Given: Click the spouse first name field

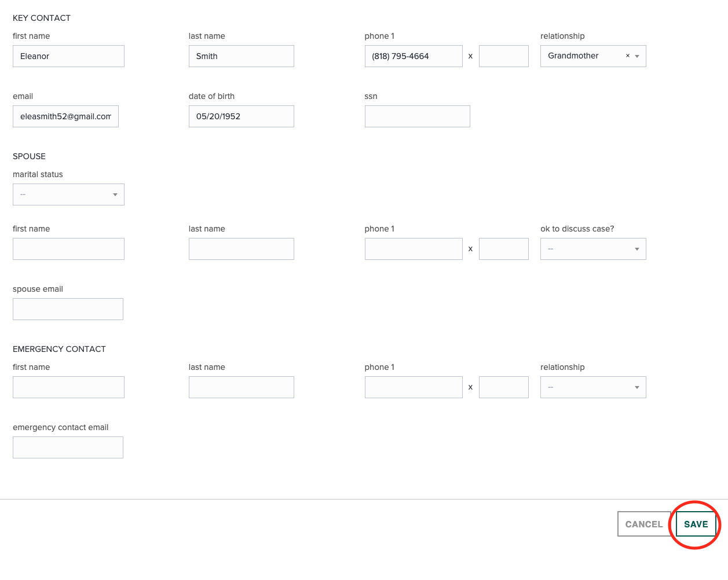Looking at the screenshot, I should pos(68,248).
